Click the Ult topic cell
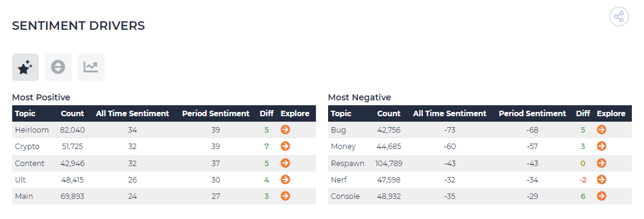Image resolution: width=644 pixels, height=219 pixels. click(20, 179)
